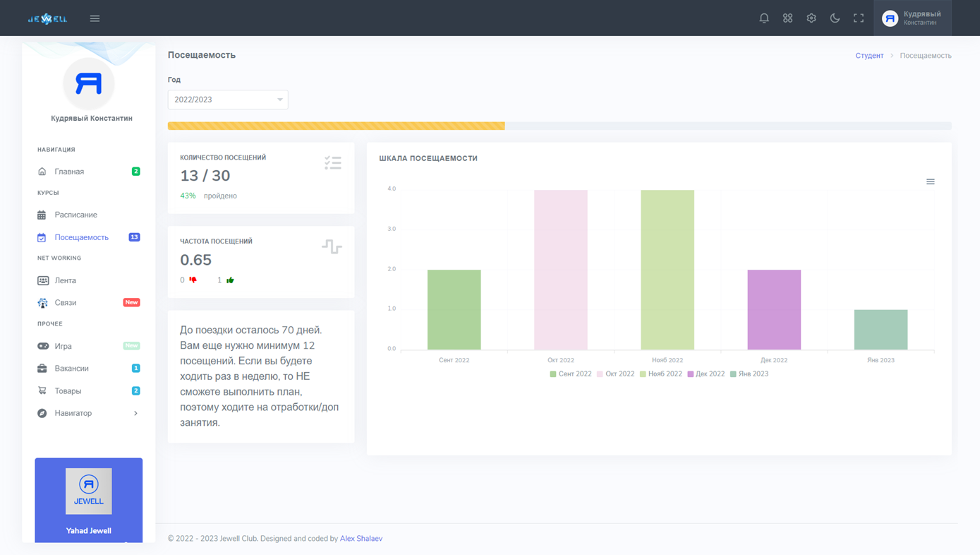Open the Кудрявый Константин profile menu
Screen dimensions: 980x555
[x=912, y=18]
